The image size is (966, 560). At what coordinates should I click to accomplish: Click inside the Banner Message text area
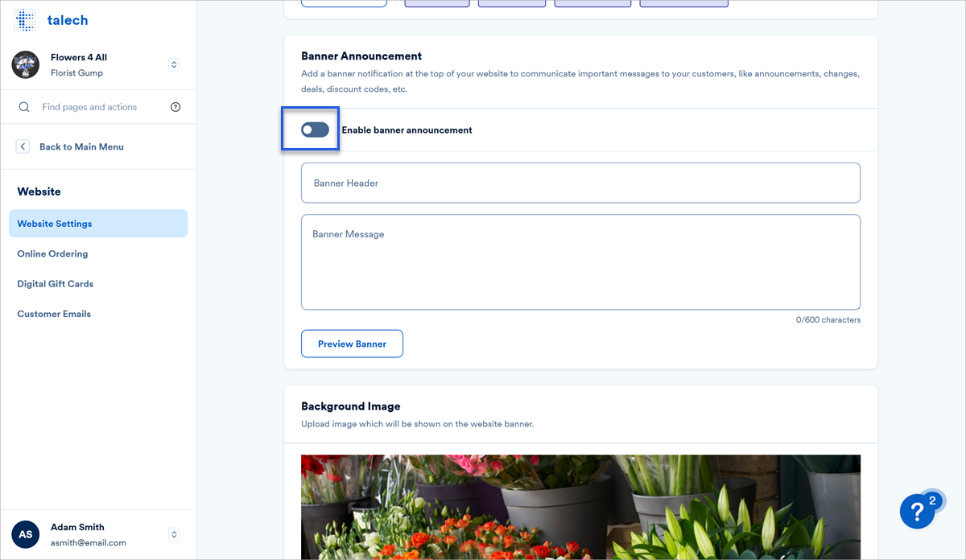point(580,261)
